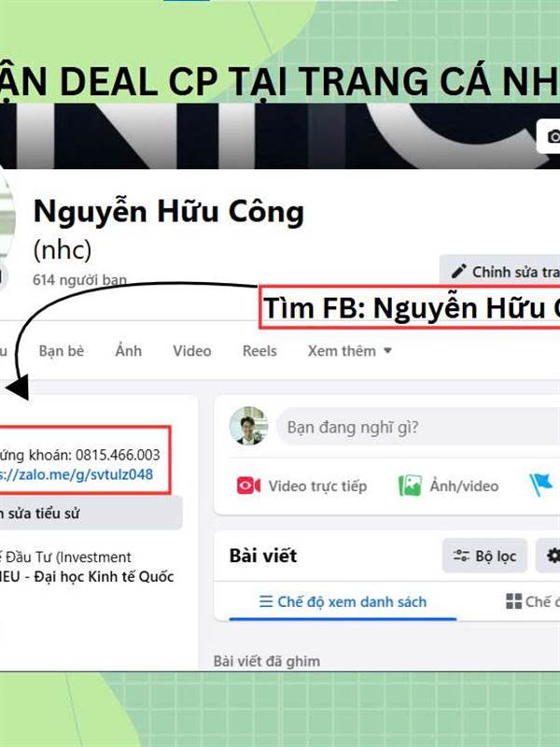Go to the Reels tab
The image size is (560, 747).
point(259,351)
